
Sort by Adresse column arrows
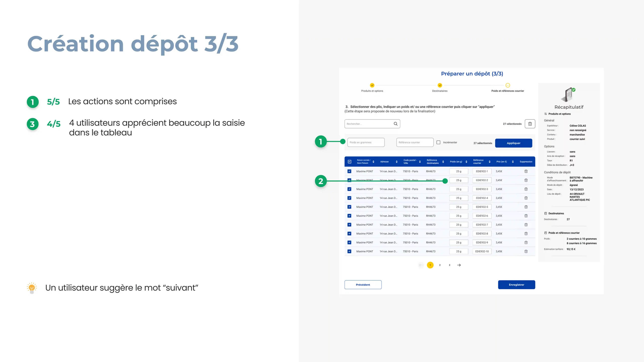(396, 162)
